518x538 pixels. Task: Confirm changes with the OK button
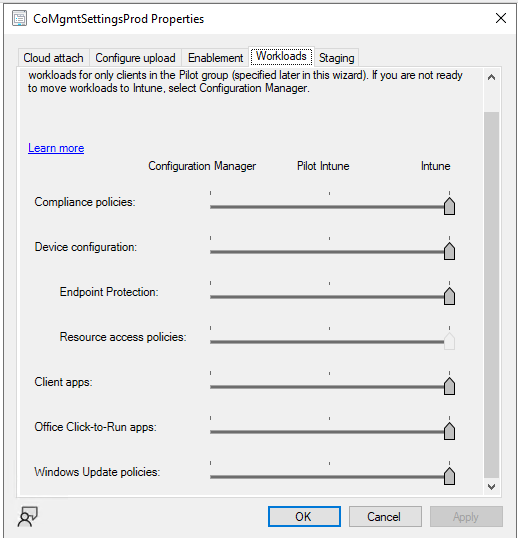(x=304, y=516)
